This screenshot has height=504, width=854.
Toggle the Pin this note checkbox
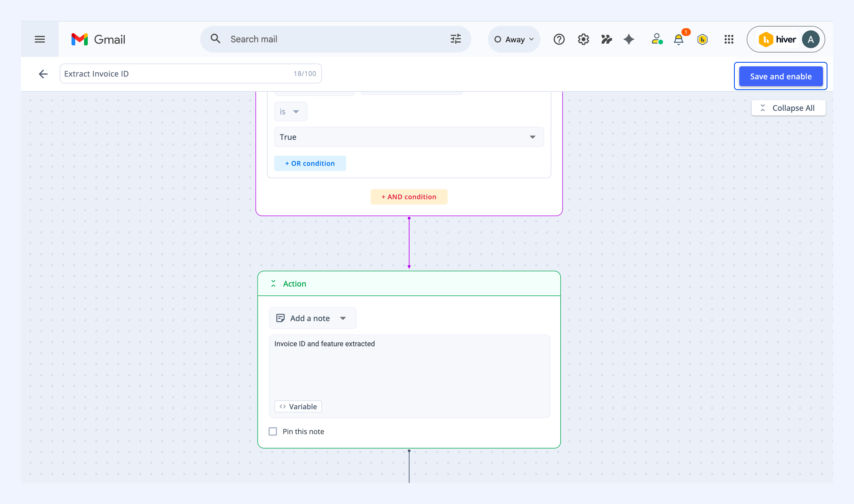(273, 431)
